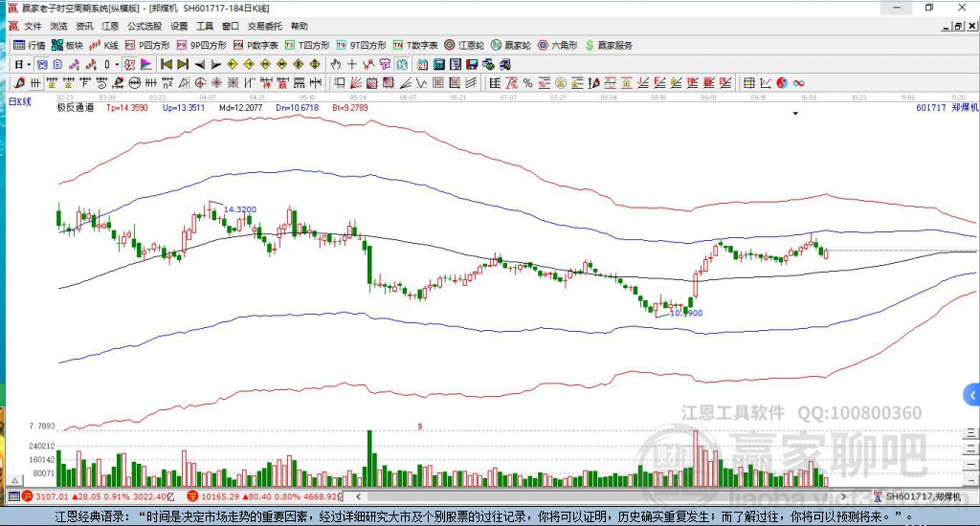Open 六角形 hexagon tool
The width and height of the screenshot is (980, 526).
coord(558,45)
